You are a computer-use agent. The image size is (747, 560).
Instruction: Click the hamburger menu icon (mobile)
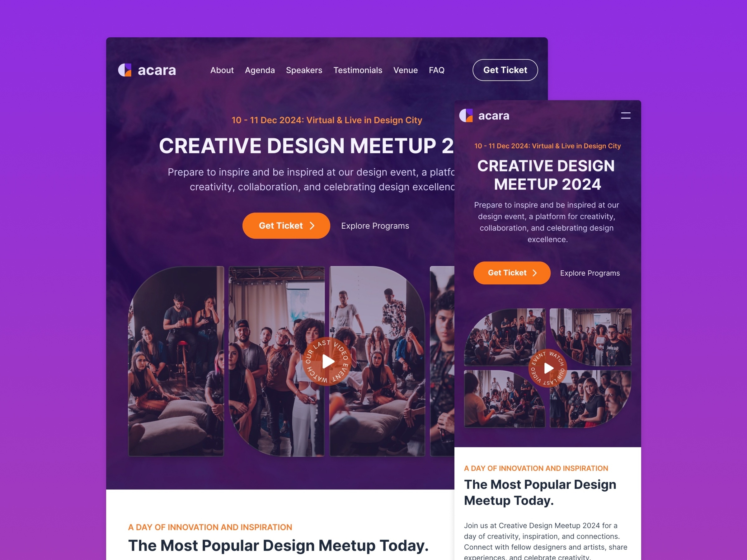click(626, 115)
